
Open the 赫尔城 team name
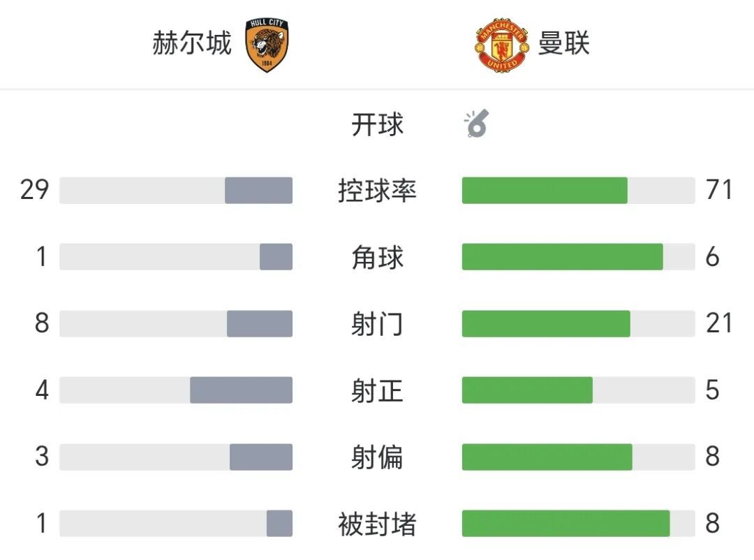(x=192, y=43)
